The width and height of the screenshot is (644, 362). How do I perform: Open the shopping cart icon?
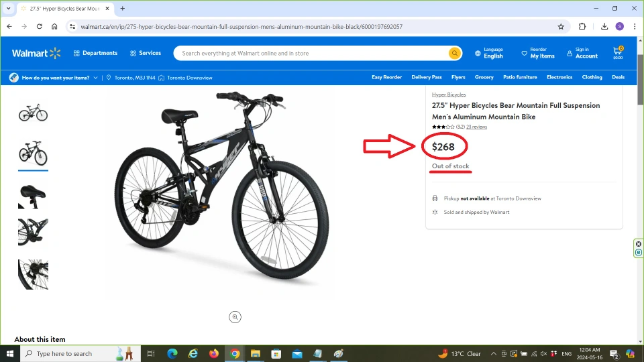click(x=617, y=52)
